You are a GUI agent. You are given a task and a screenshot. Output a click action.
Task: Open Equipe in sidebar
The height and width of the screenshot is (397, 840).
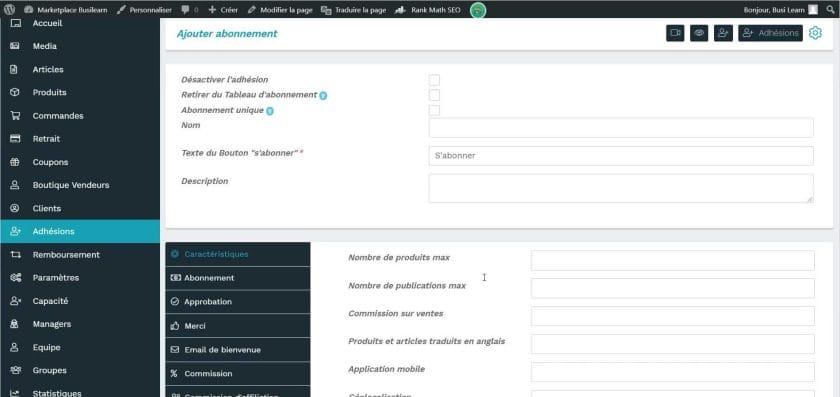pos(80,347)
